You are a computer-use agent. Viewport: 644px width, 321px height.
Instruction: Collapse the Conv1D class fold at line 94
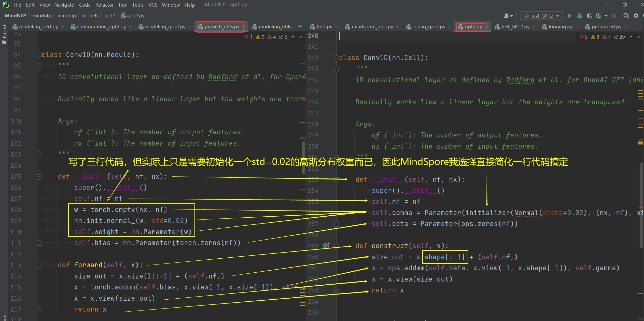coord(39,55)
